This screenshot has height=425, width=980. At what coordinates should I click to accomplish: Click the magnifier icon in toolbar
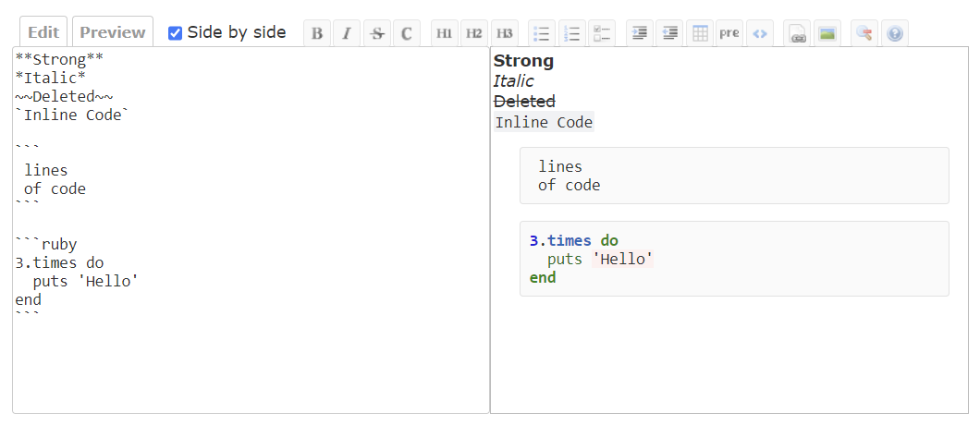tap(864, 33)
